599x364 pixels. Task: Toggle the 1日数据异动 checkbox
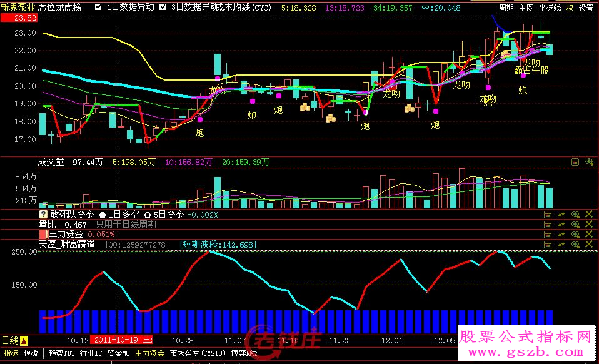[98, 7]
